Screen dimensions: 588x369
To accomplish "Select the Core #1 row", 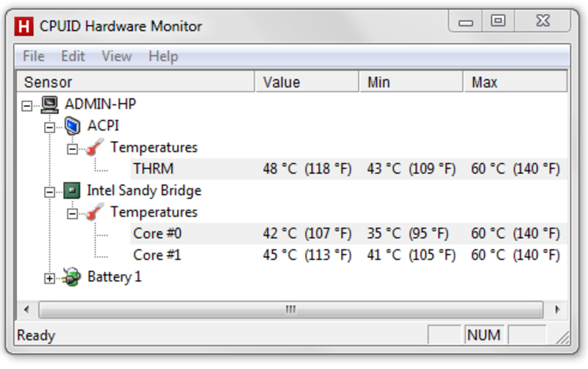I will [x=348, y=255].
